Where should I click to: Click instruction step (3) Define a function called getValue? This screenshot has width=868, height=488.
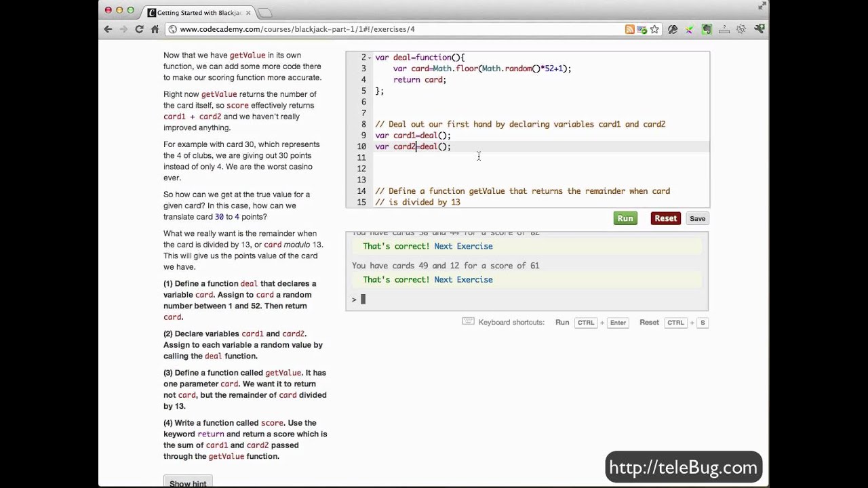pyautogui.click(x=245, y=390)
